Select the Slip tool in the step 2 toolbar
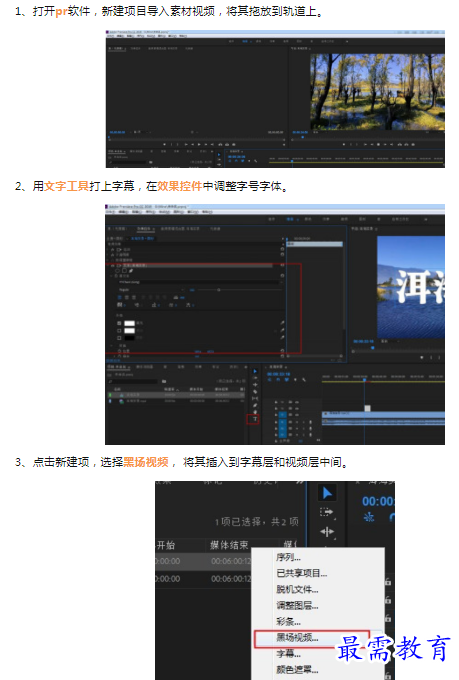Screen dimensions: 459x680 (255, 399)
